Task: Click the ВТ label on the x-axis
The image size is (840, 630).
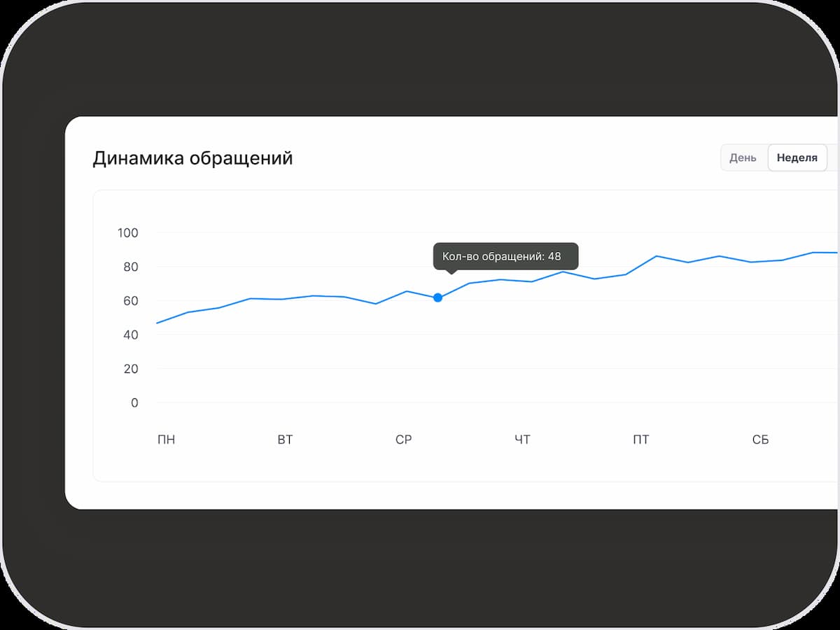Action: point(285,439)
